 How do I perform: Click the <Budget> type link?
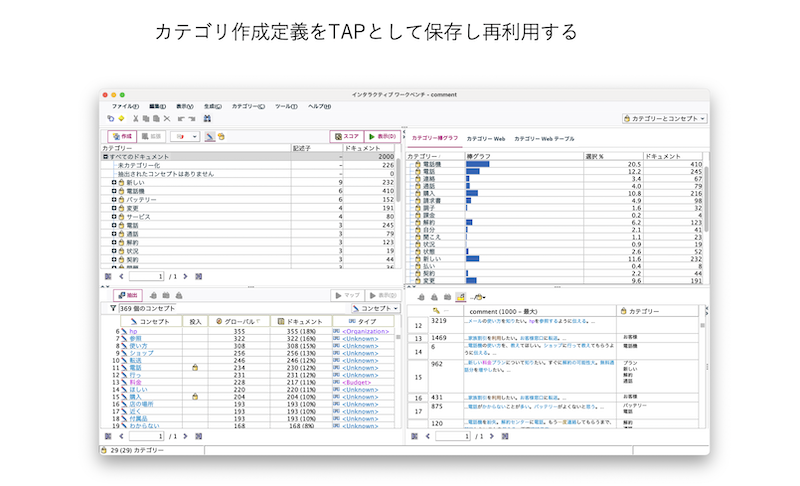[x=357, y=382]
